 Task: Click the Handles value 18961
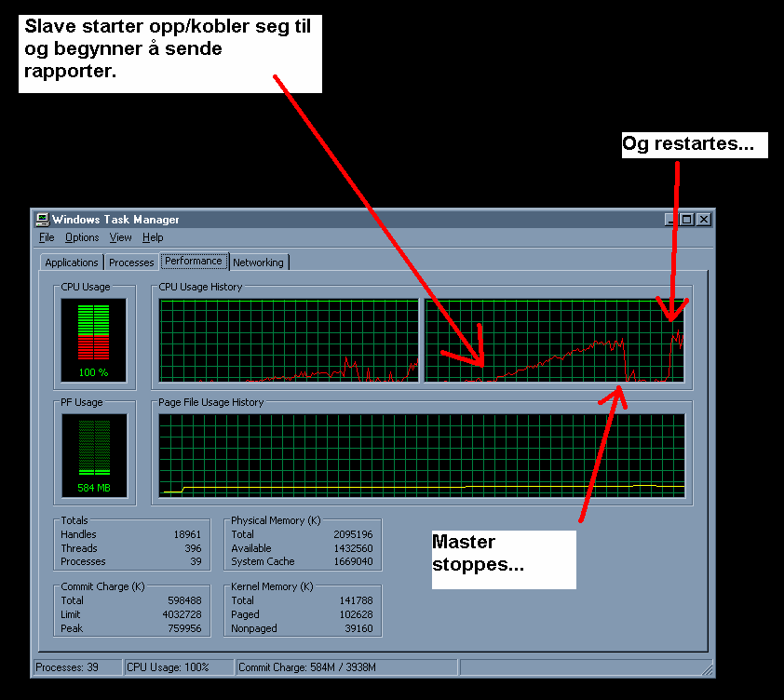(x=187, y=534)
